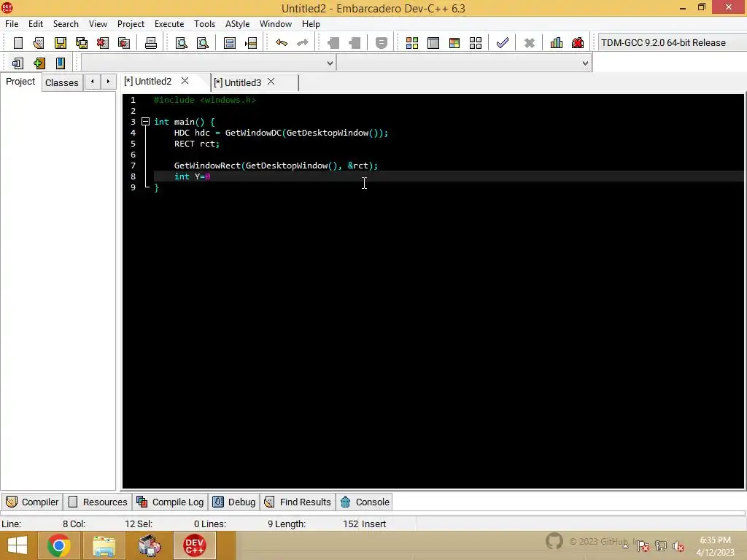Click the Open file toolbar icon
The width and height of the screenshot is (747, 560).
point(39,43)
